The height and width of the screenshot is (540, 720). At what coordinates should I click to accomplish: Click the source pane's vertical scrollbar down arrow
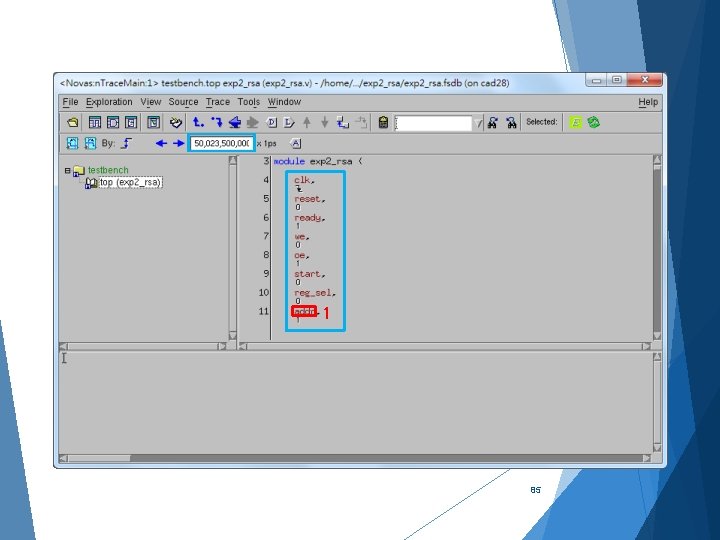657,336
